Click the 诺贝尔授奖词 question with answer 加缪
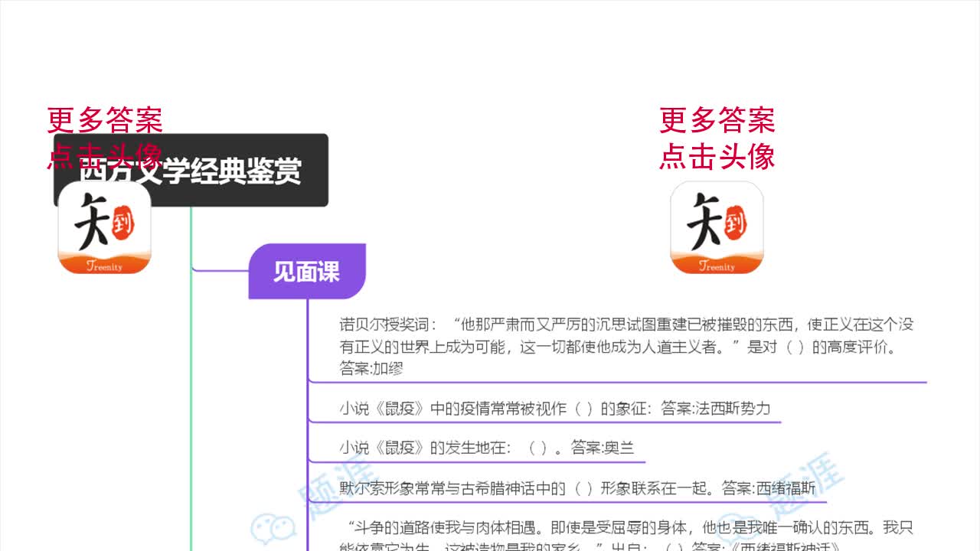Viewport: 980px width, 551px height. coord(626,347)
